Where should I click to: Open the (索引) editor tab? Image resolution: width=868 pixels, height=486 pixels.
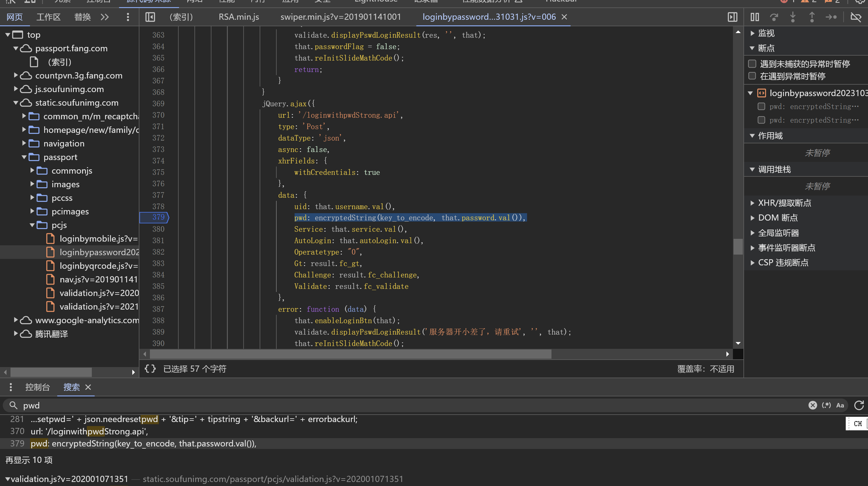pos(181,17)
